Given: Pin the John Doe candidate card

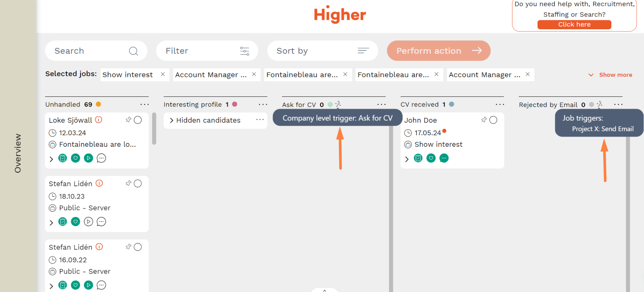Looking at the screenshot, I should [484, 120].
